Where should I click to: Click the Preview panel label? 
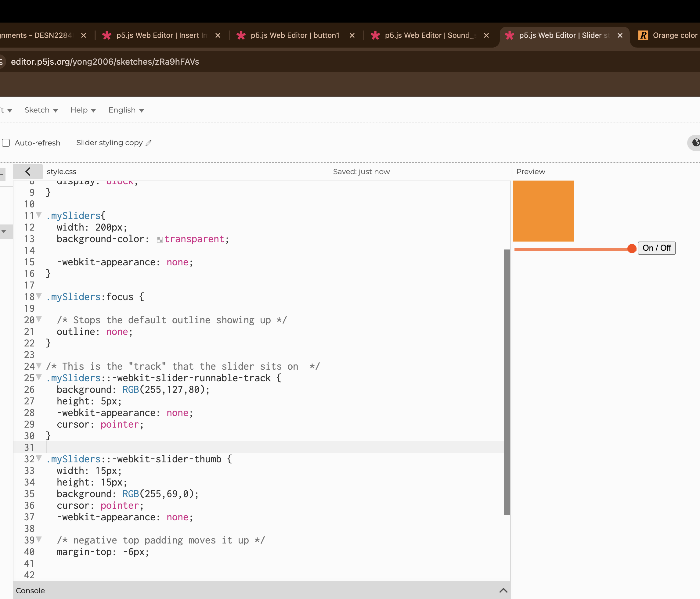point(531,171)
